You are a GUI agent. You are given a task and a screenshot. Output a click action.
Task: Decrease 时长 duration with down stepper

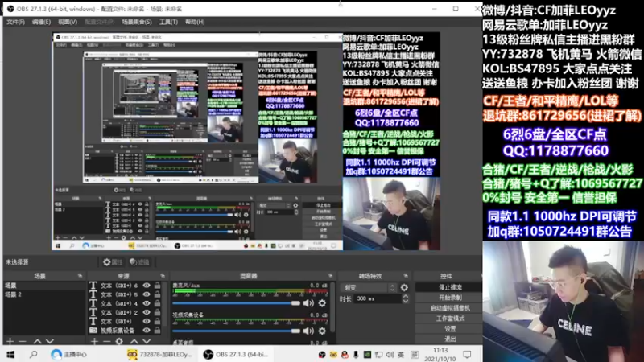point(406,301)
